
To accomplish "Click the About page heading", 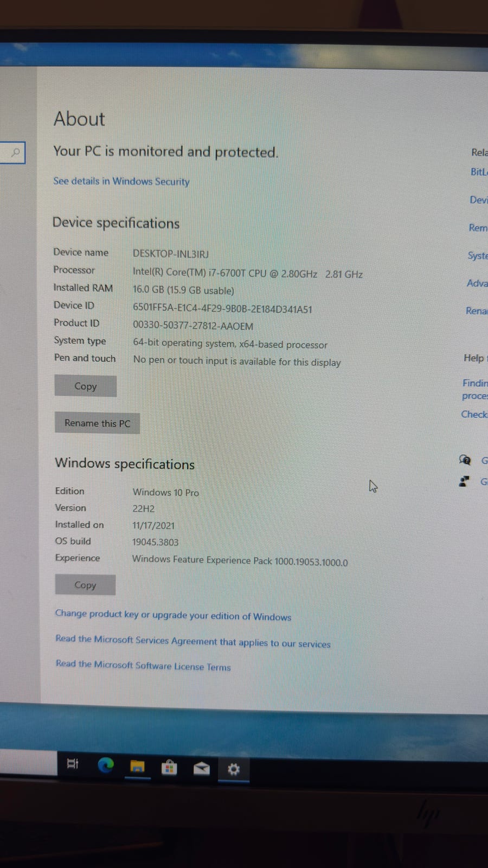I will coord(79,119).
